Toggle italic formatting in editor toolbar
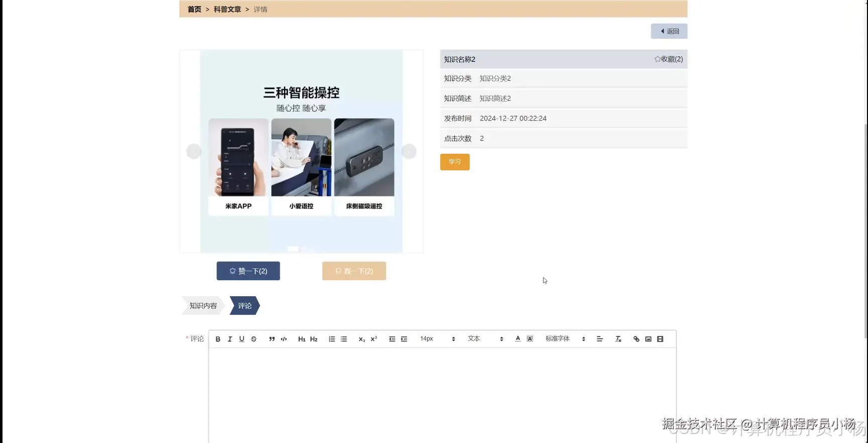This screenshot has width=868, height=443. [x=230, y=339]
